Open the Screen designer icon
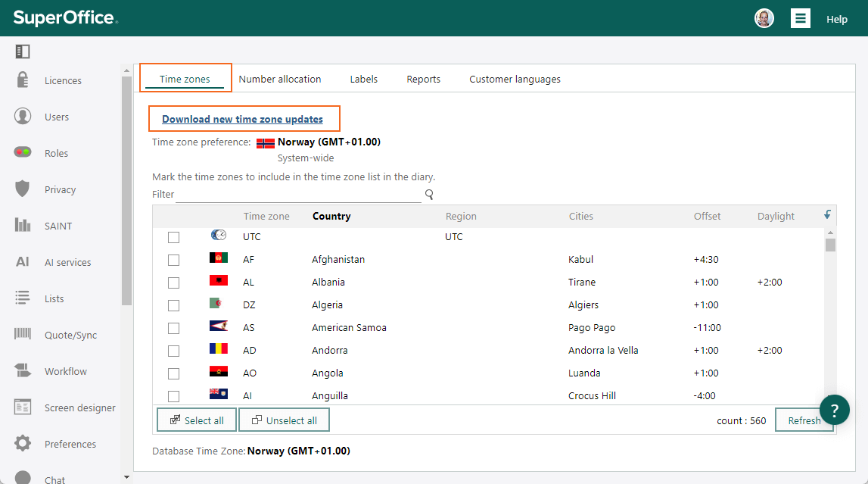This screenshot has width=868, height=484. click(23, 407)
